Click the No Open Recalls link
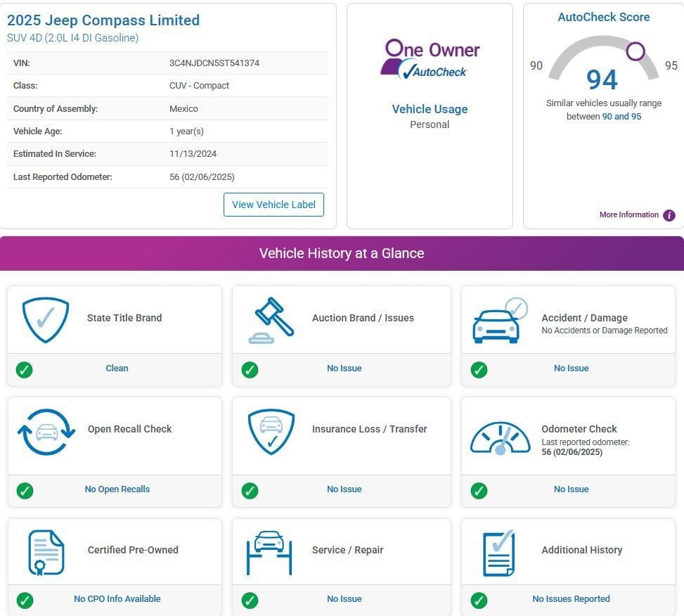The height and width of the screenshot is (616, 684). coord(117,489)
